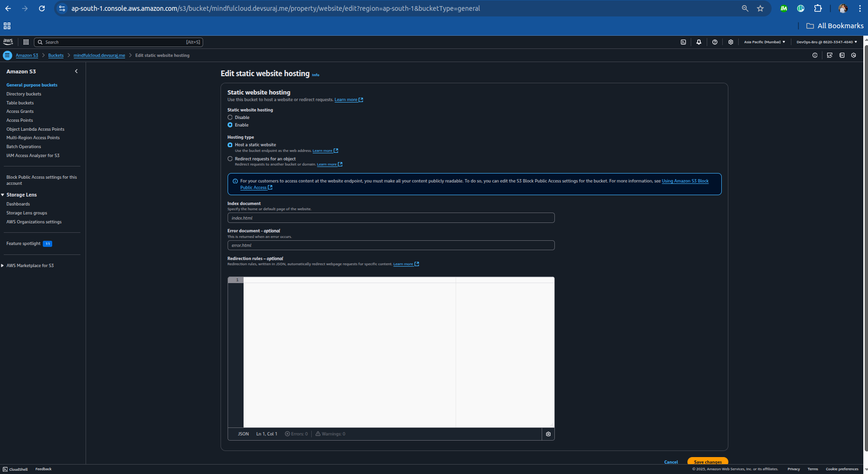The image size is (868, 474).
Task: Open the browser profile avatar
Action: (x=843, y=8)
